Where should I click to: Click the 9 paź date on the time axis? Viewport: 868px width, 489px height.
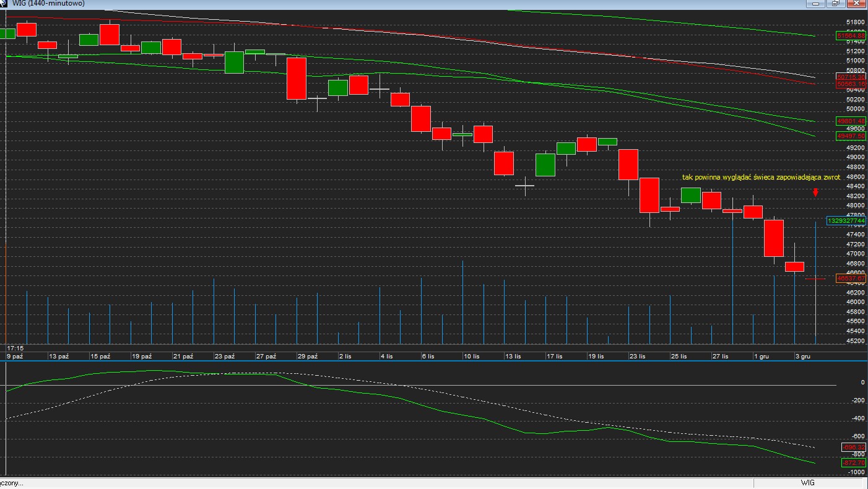[x=15, y=357]
